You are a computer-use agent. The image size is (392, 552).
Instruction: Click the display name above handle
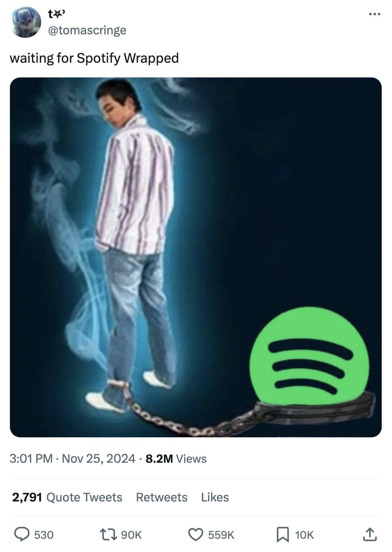(56, 14)
